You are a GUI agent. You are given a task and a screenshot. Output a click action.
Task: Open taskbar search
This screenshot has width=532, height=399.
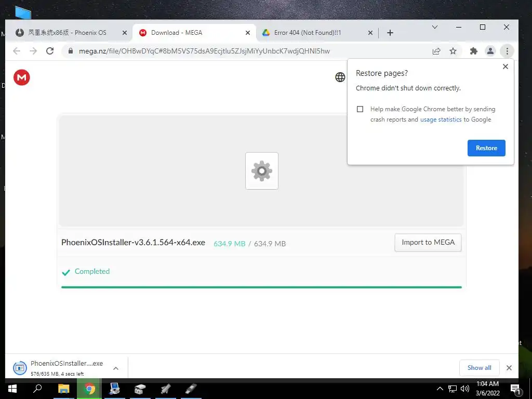37,389
